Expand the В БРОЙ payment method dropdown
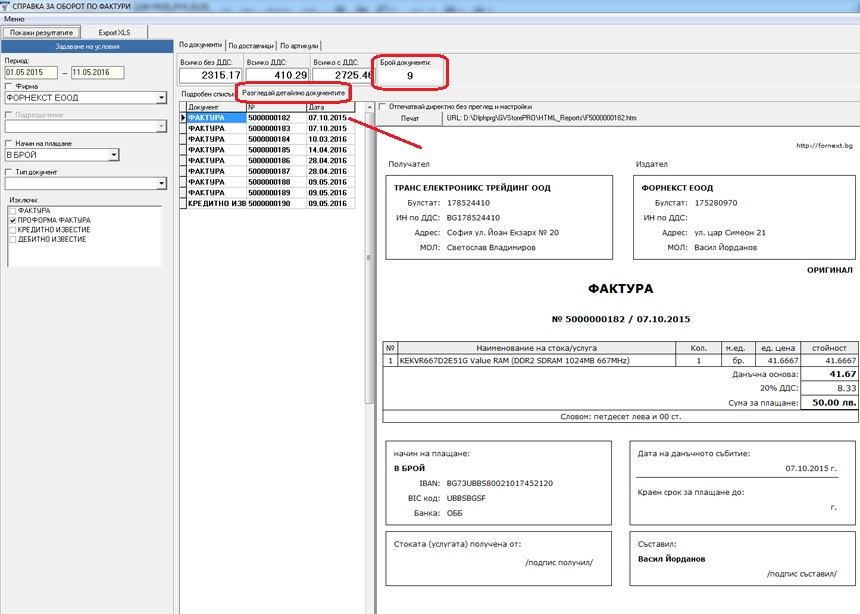Viewport: 860px width, 614px height. pyautogui.click(x=114, y=155)
